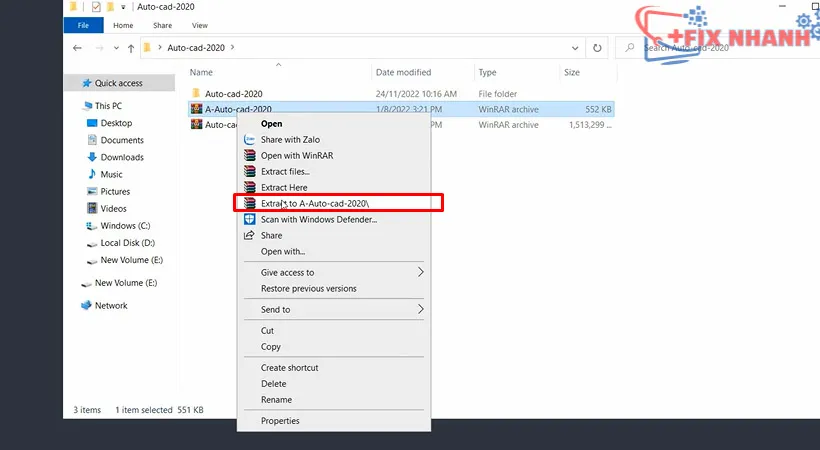Open Downloads in navigation pane

(x=122, y=157)
